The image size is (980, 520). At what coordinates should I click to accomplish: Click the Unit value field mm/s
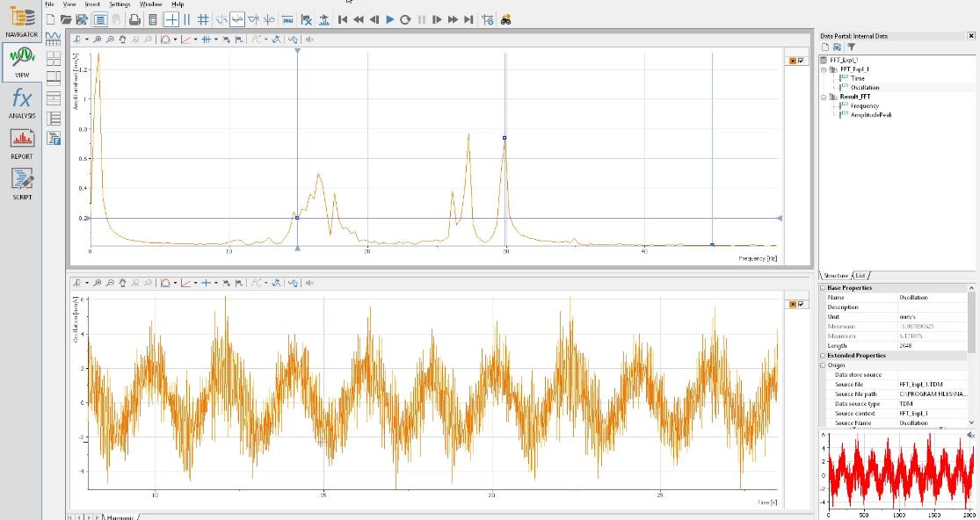(933, 317)
